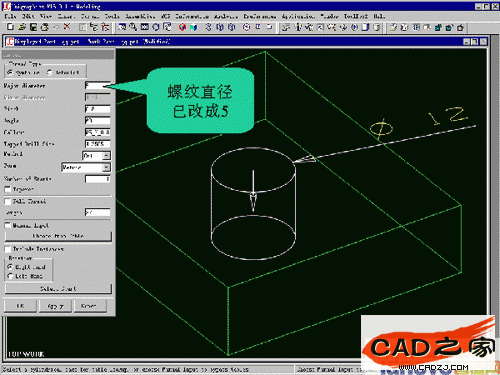Click the Choose from Table button

pos(58,236)
